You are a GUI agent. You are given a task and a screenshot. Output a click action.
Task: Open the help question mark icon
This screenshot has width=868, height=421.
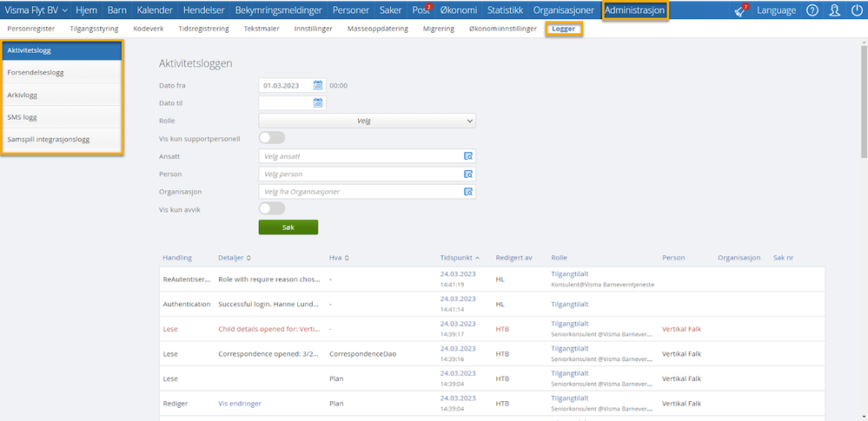[812, 10]
